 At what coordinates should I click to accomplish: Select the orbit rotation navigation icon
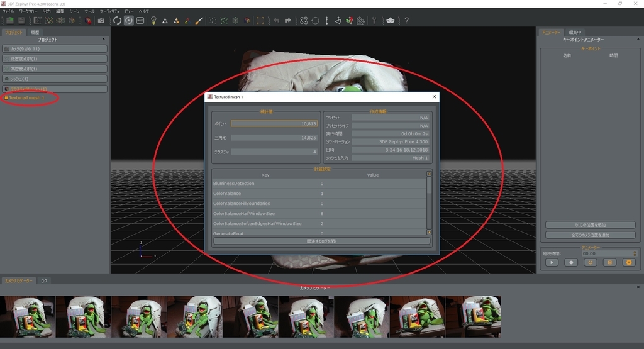118,21
